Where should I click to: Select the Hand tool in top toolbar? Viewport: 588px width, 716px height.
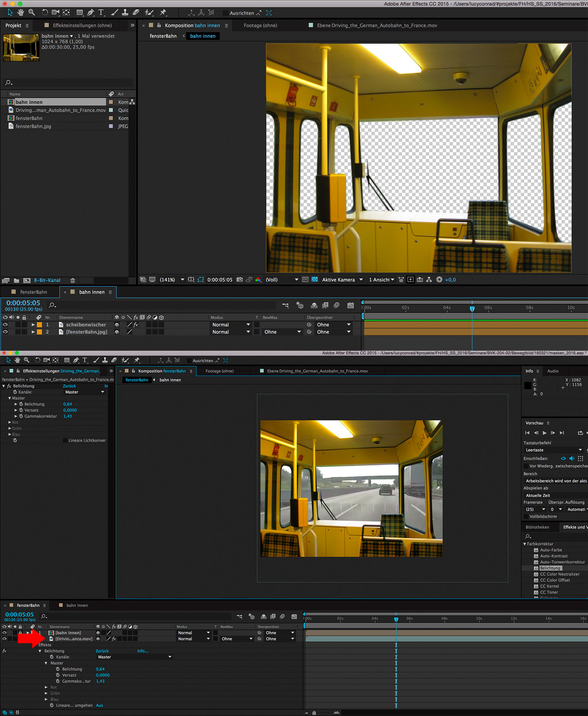(x=21, y=13)
